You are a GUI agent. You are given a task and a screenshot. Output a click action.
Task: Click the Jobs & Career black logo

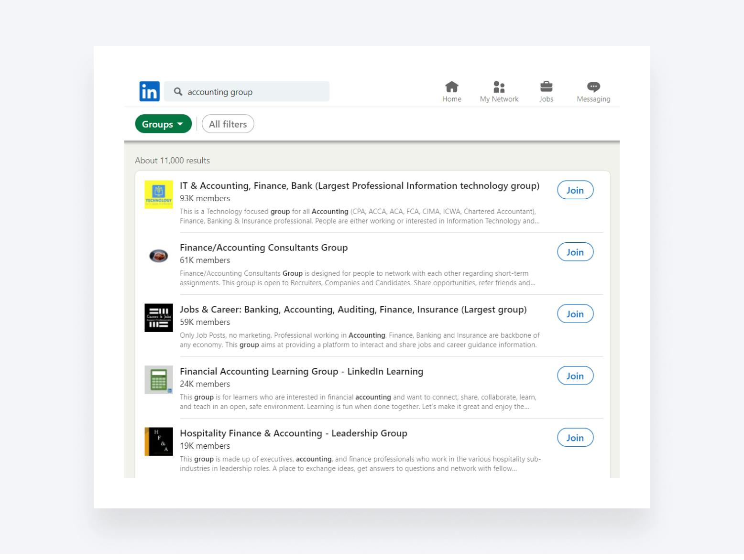[x=159, y=318]
